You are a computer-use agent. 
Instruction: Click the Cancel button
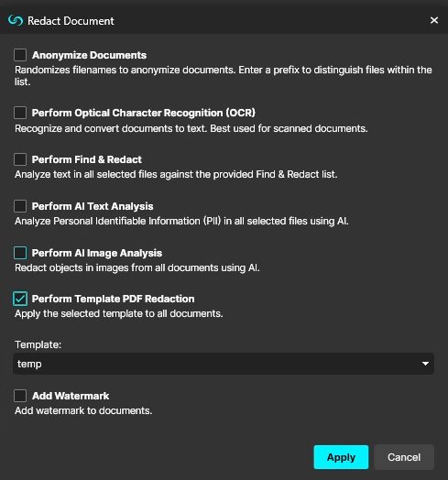pos(404,457)
